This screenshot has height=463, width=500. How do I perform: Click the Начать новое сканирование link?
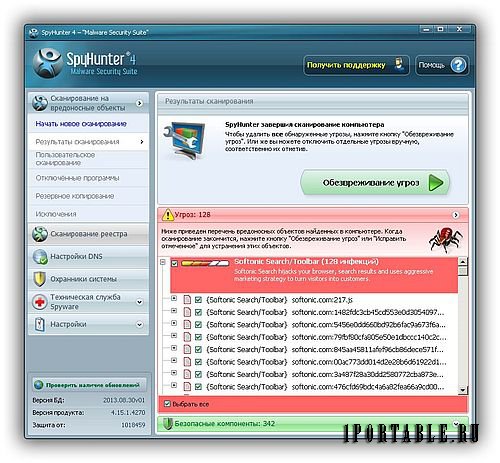point(81,124)
